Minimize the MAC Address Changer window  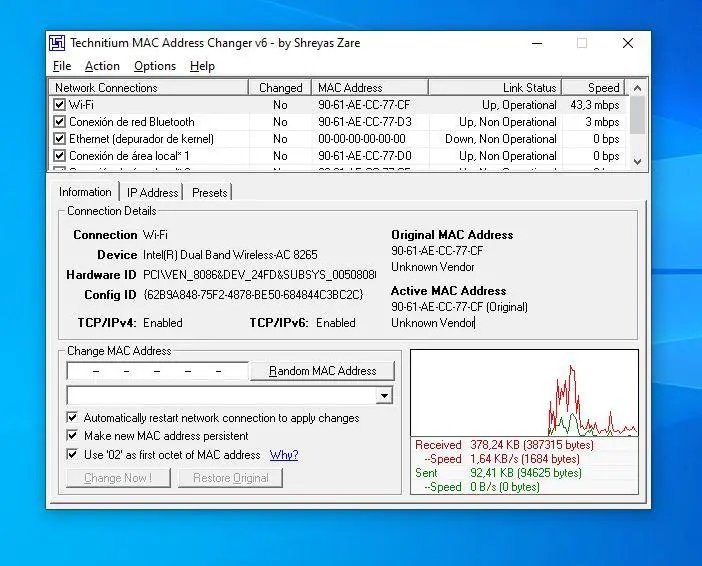tap(537, 43)
